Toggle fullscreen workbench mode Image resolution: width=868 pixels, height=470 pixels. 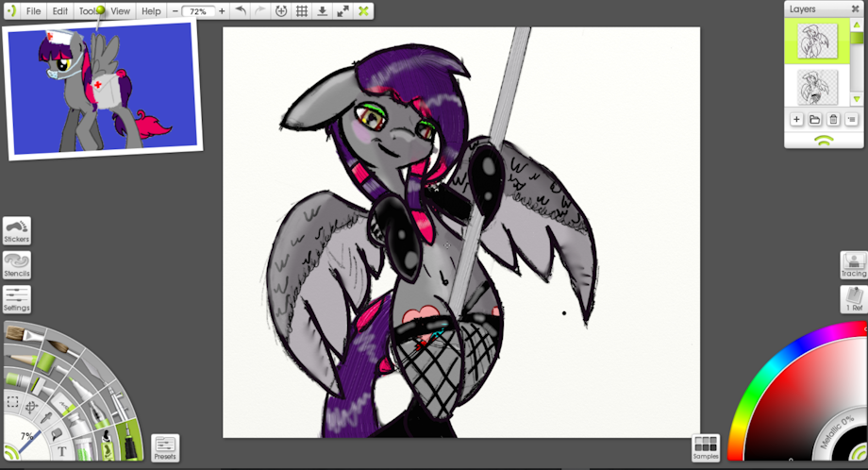(x=342, y=11)
